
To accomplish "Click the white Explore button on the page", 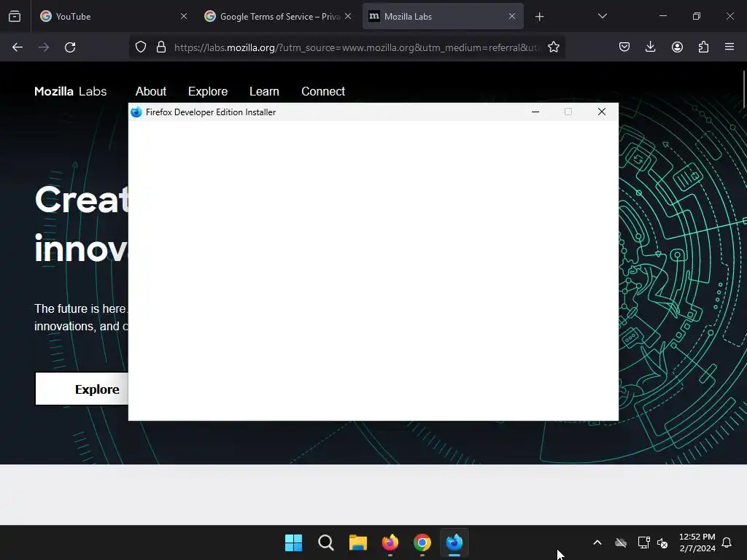I will point(82,389).
